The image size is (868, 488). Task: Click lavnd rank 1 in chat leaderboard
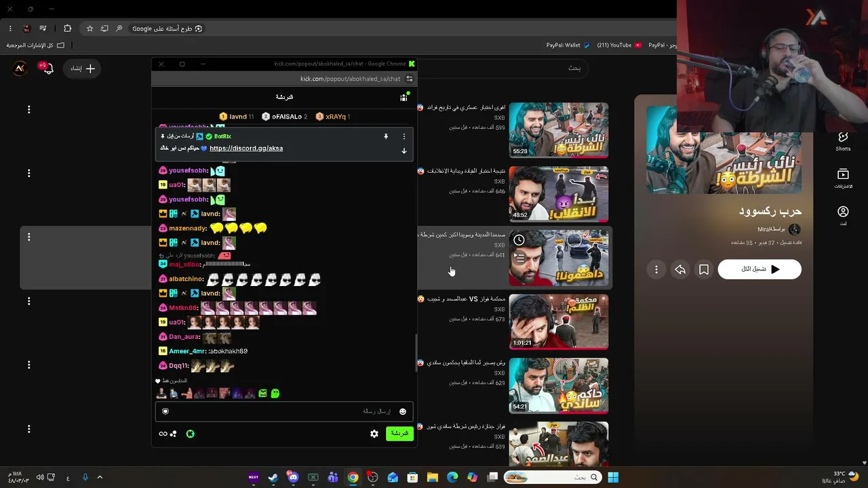[x=237, y=117]
